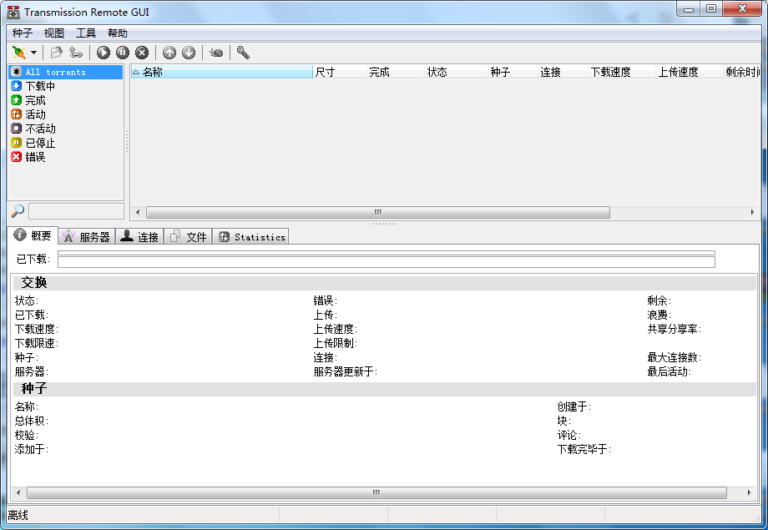Maximize the Transmission Remote GUI window
This screenshot has width=768, height=530.
click(x=711, y=9)
